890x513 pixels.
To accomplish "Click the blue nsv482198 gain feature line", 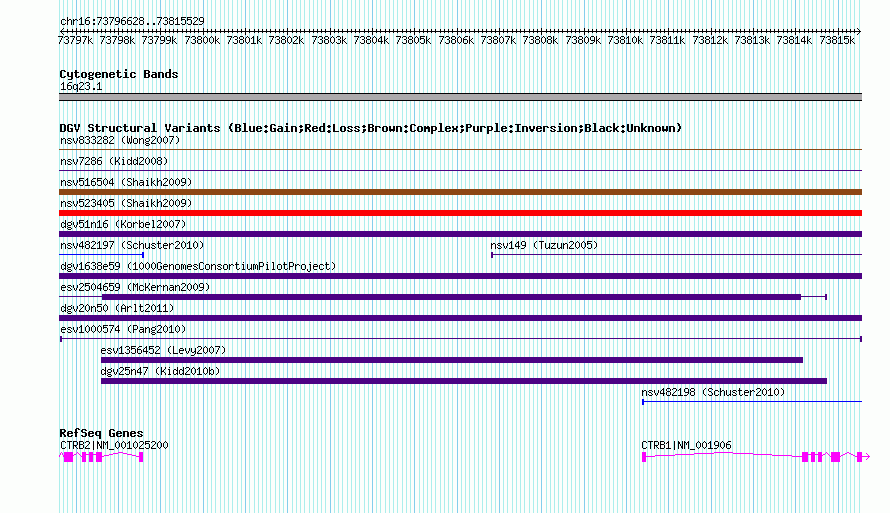I will [x=752, y=402].
